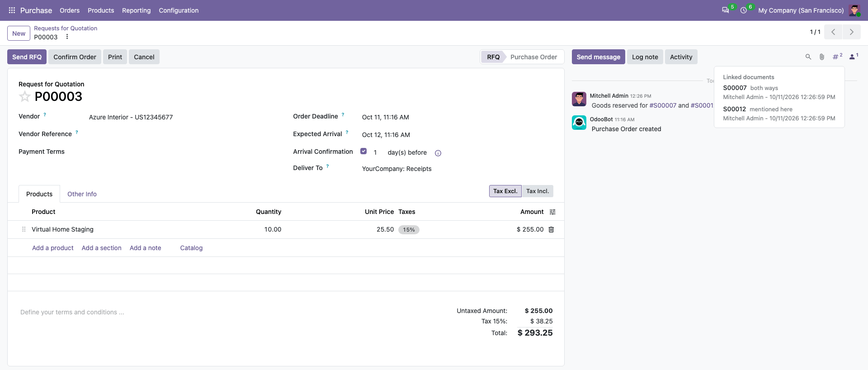Click the Confirm Order button
The height and width of the screenshot is (370, 868).
[75, 57]
